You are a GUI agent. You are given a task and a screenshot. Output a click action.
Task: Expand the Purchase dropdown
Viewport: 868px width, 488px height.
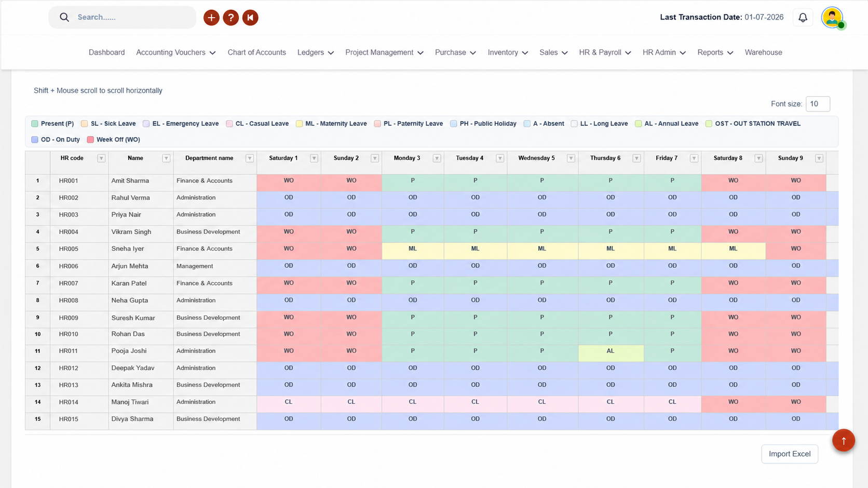(x=456, y=52)
